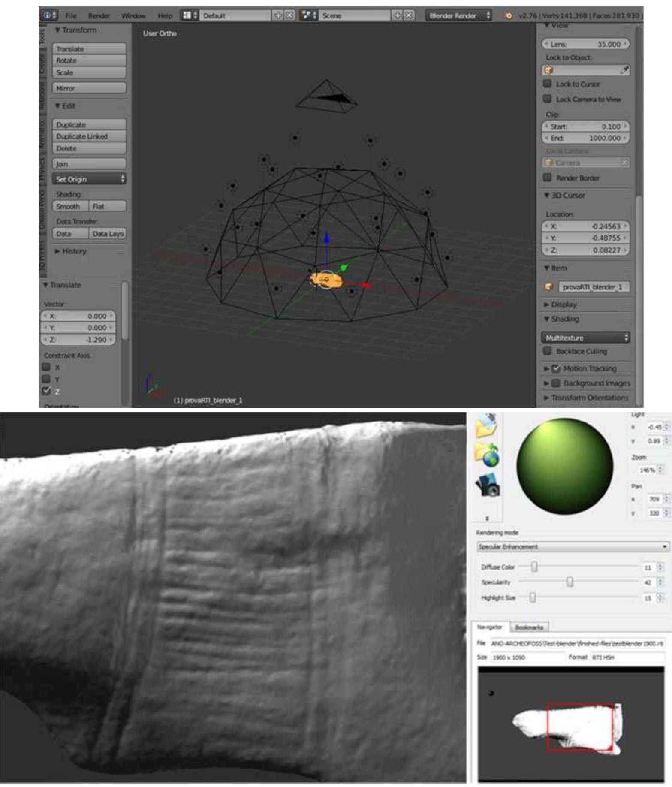Click the Translate button
The image size is (672, 787).
89,49
